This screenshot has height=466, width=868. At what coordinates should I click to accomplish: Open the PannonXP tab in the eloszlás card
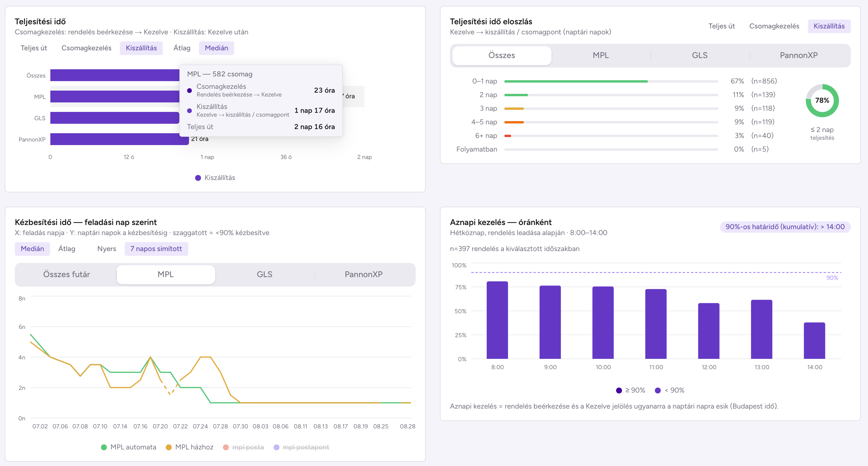point(799,56)
